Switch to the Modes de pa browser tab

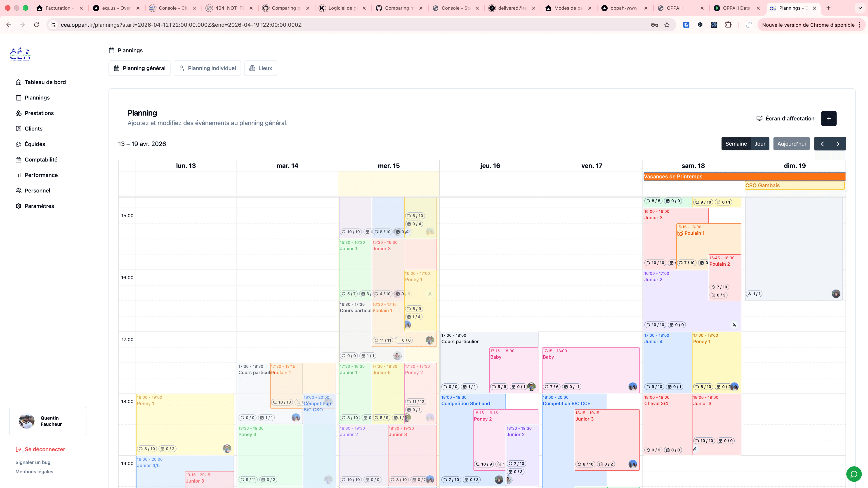pos(568,8)
